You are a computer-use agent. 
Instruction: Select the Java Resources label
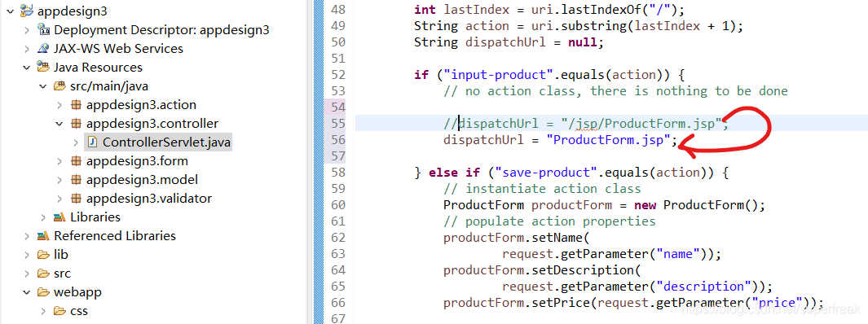point(98,68)
